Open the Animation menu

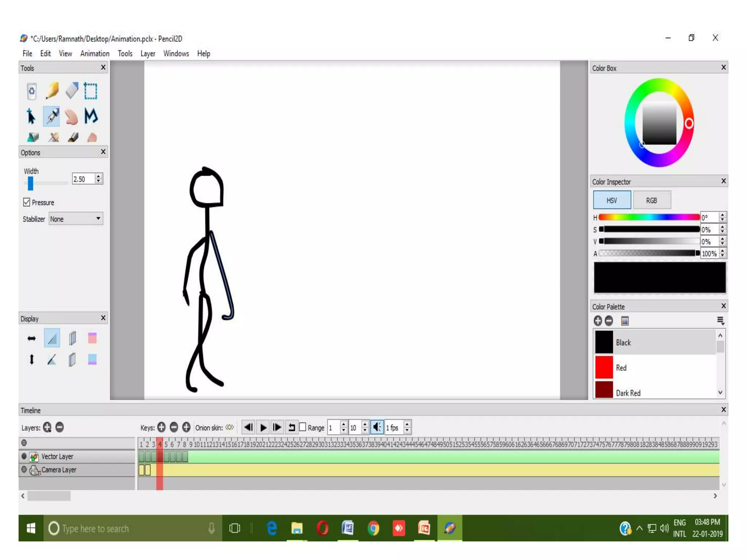[x=95, y=54]
